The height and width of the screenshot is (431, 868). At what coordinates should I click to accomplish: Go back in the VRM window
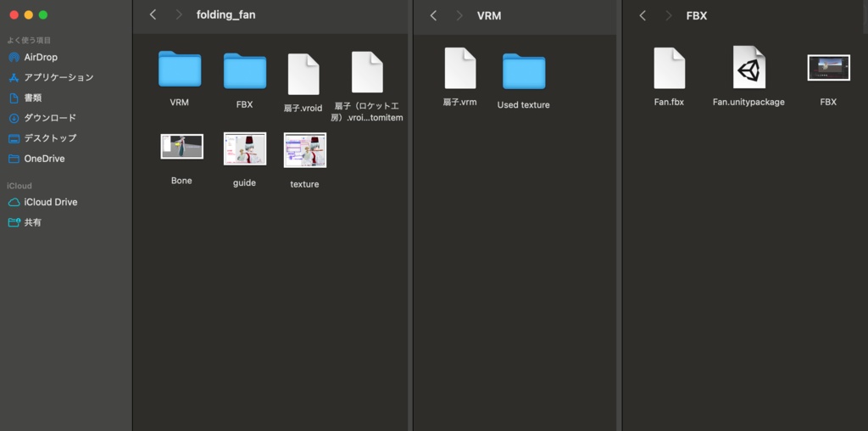(x=433, y=15)
